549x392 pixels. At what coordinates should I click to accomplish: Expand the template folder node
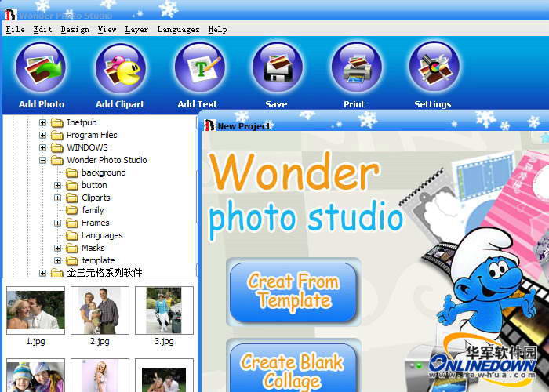(x=58, y=261)
